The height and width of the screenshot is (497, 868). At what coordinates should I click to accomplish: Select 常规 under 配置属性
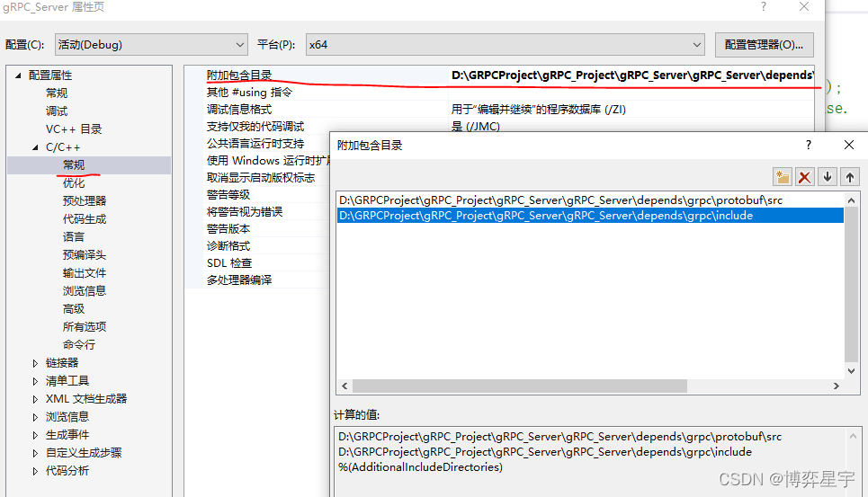pos(57,93)
